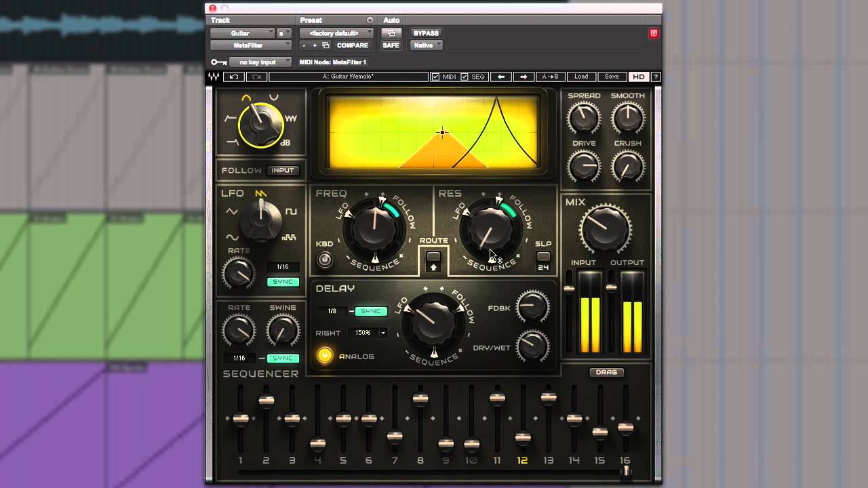Click the undo arrow icon
Image resolution: width=868 pixels, height=488 pixels.
[x=234, y=77]
